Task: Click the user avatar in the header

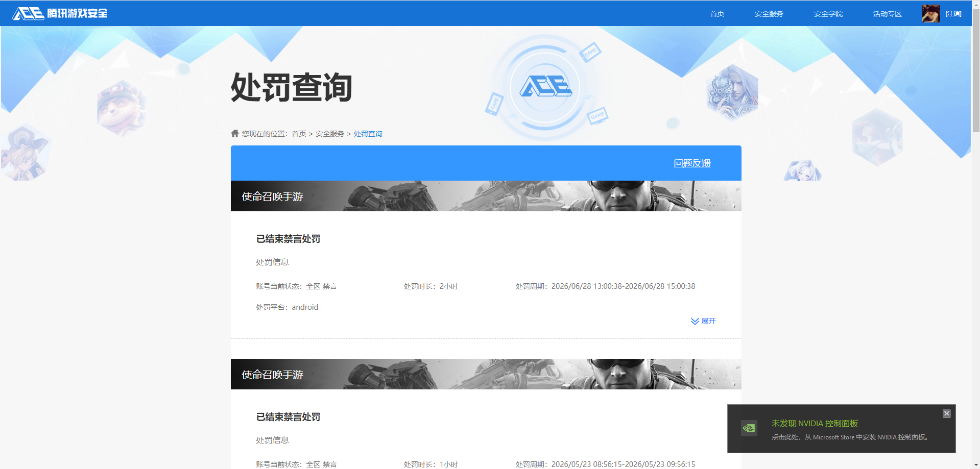Action: [931, 14]
